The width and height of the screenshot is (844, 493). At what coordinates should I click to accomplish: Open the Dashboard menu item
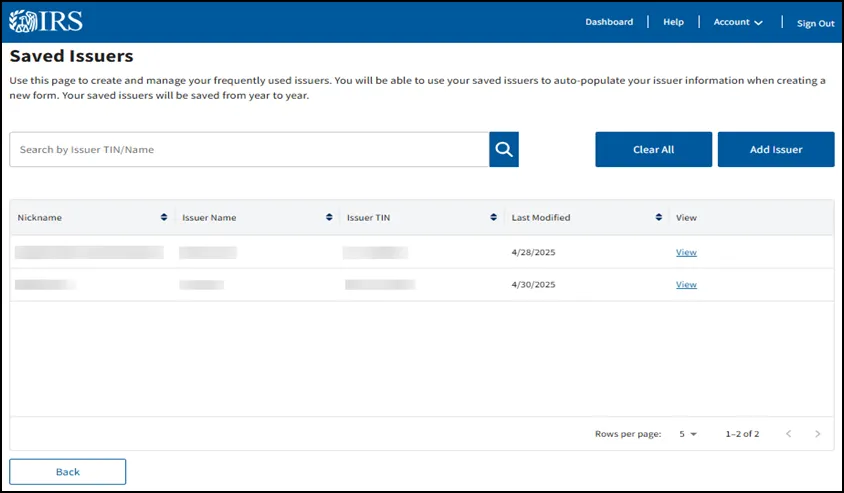[x=609, y=22]
